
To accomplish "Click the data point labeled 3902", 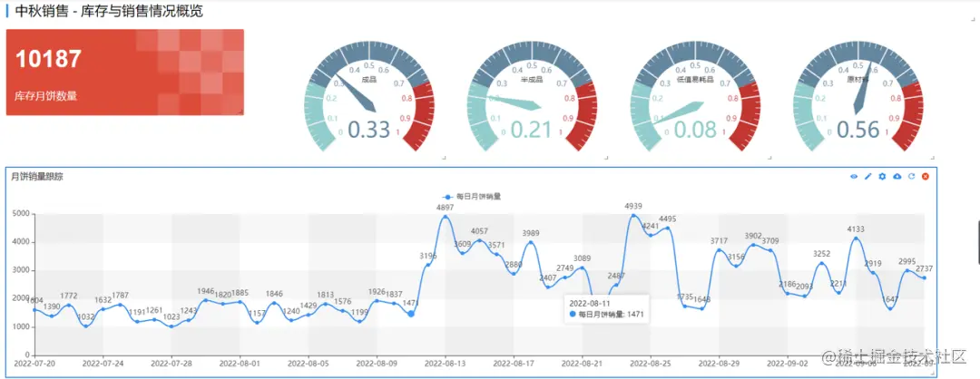I will pos(753,245).
